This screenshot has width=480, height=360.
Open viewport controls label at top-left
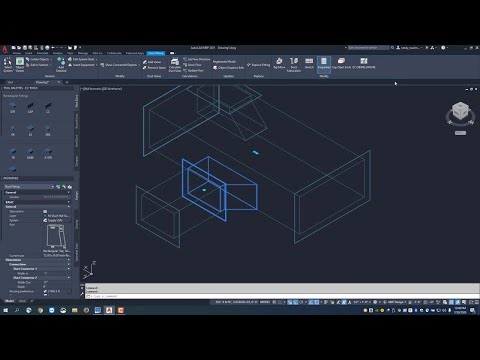coord(102,89)
